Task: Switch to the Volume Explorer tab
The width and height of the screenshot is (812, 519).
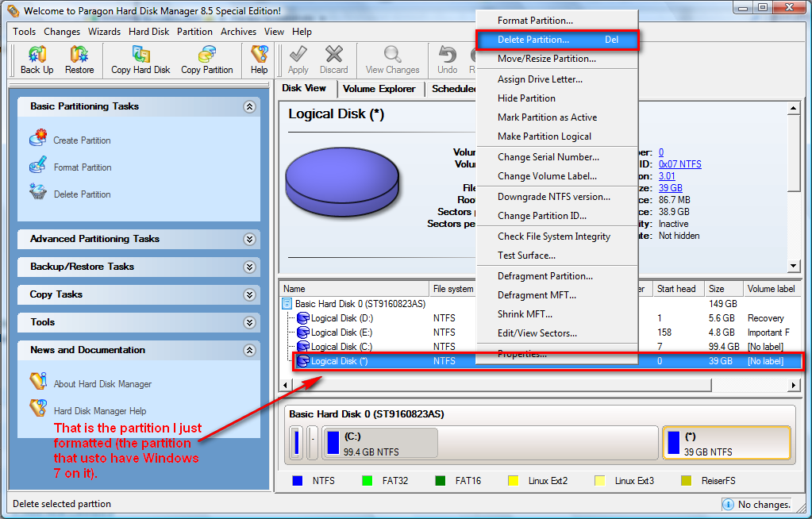Action: click(x=379, y=89)
